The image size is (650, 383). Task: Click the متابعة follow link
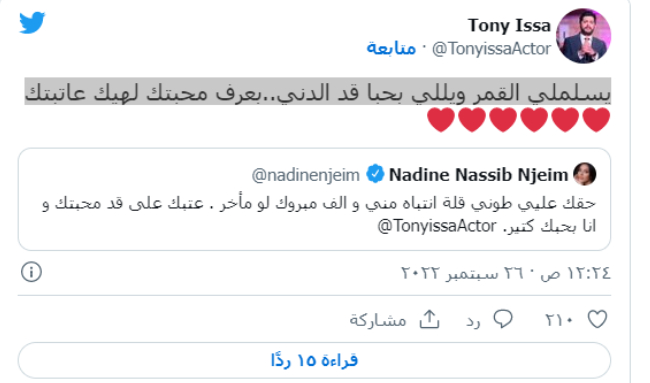click(391, 48)
